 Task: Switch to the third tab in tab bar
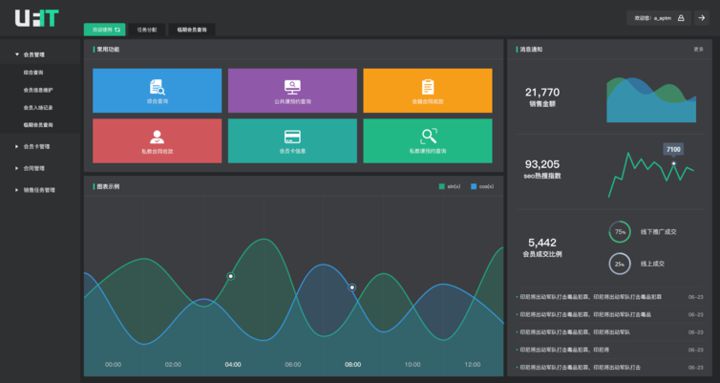(x=192, y=29)
